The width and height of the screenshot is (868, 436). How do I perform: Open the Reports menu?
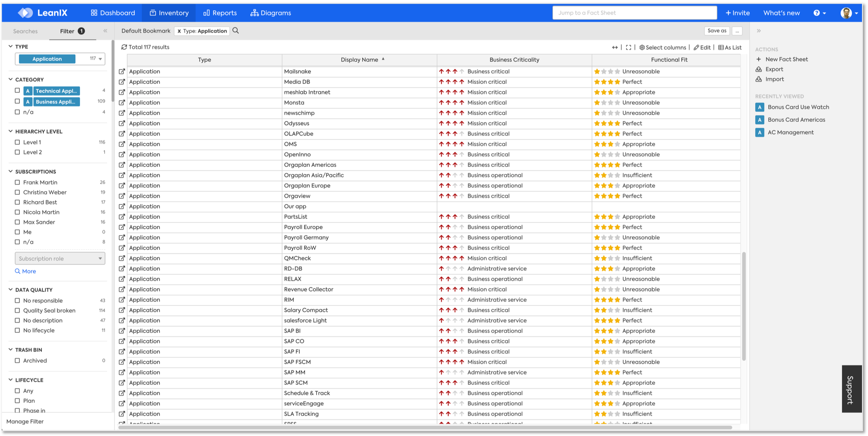click(x=220, y=13)
